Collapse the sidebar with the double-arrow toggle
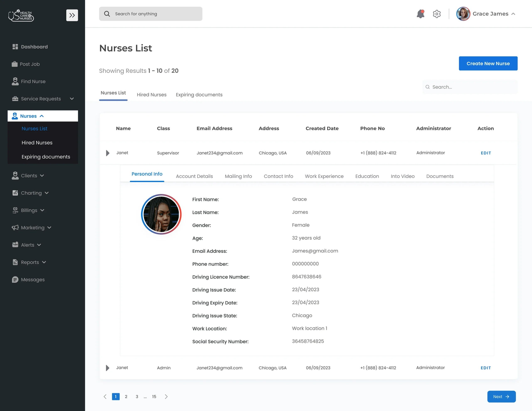Screen dimensions: 532x411 coord(72,15)
